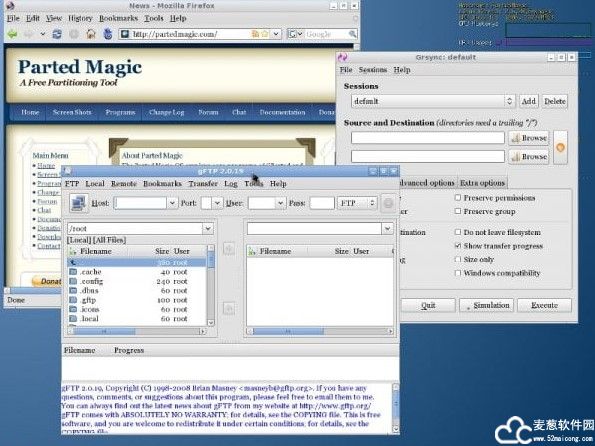595x446 pixels.
Task: Click gFTP connect computer icon
Action: [79, 203]
